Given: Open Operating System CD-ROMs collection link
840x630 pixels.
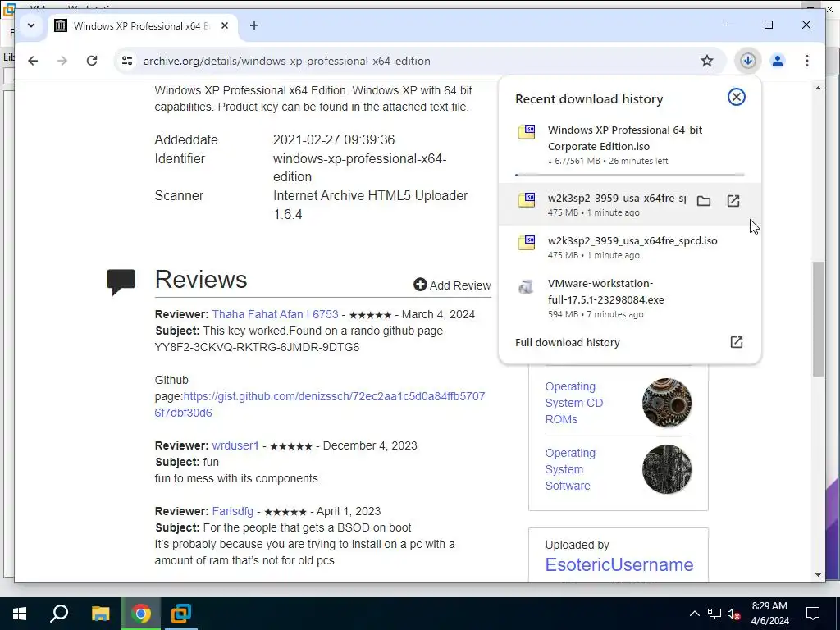Looking at the screenshot, I should click(x=576, y=403).
